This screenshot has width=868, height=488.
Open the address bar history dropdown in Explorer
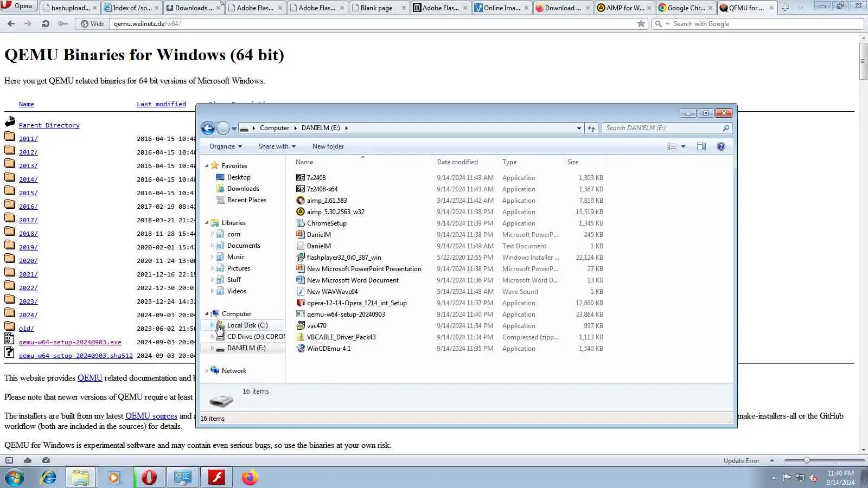coord(579,129)
